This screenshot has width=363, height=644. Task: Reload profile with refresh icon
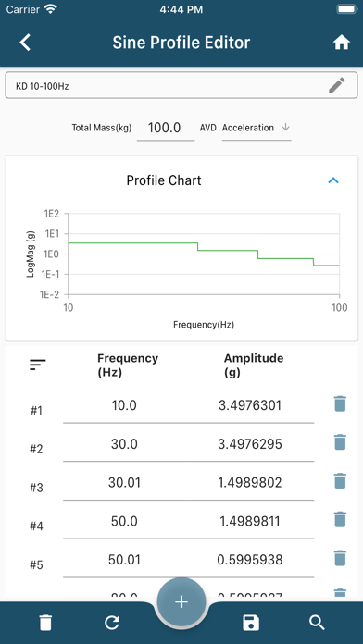point(112,623)
